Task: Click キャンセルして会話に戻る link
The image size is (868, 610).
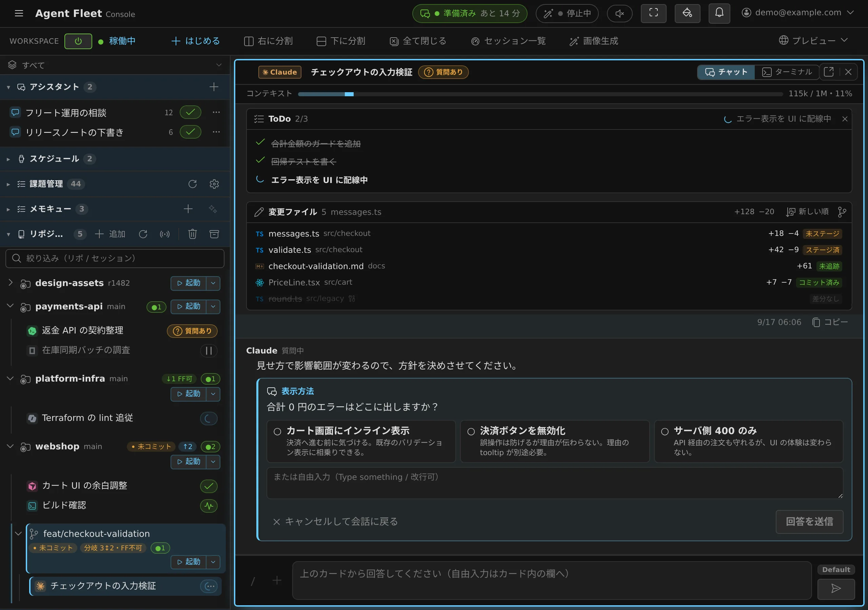Action: pyautogui.click(x=335, y=522)
